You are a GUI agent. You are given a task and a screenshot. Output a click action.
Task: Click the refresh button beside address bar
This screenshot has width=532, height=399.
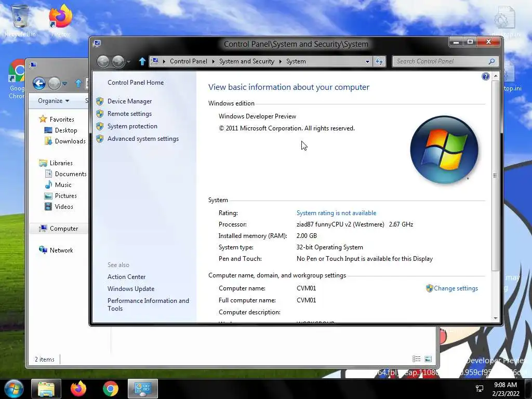pyautogui.click(x=379, y=61)
